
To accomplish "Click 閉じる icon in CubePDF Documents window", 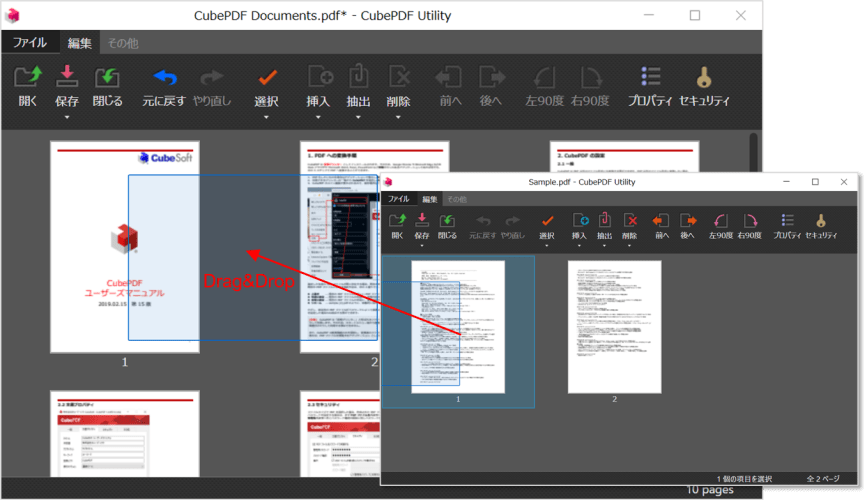I will [x=107, y=77].
